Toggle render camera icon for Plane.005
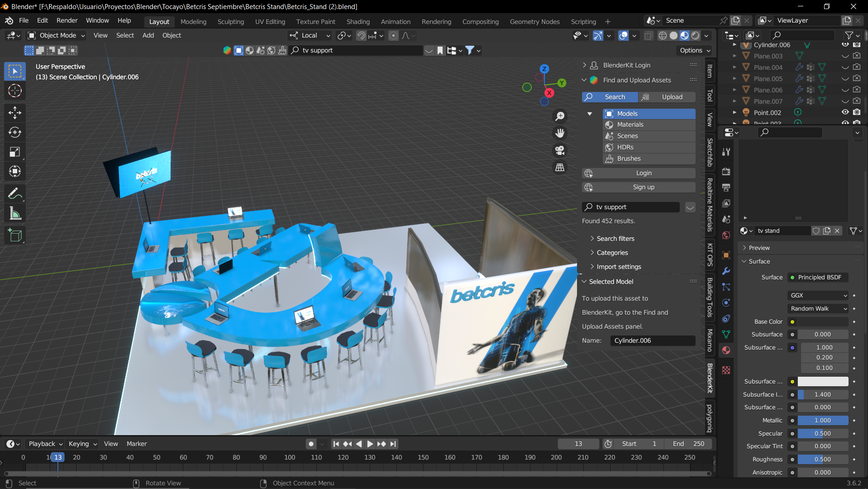This screenshot has height=489, width=868. (857, 78)
